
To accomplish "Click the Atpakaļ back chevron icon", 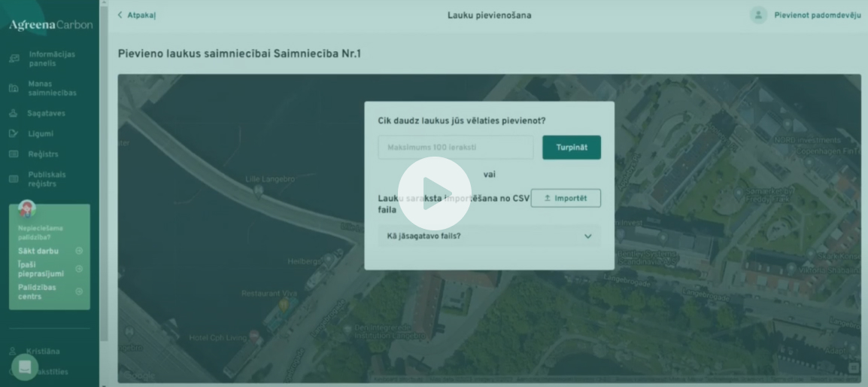I will [x=120, y=15].
